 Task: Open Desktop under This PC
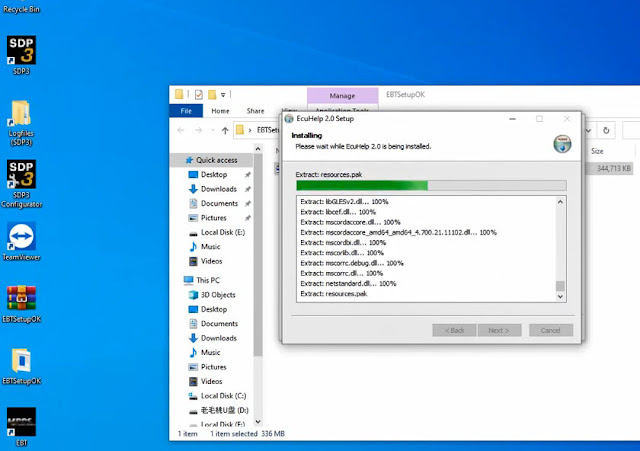coord(214,309)
